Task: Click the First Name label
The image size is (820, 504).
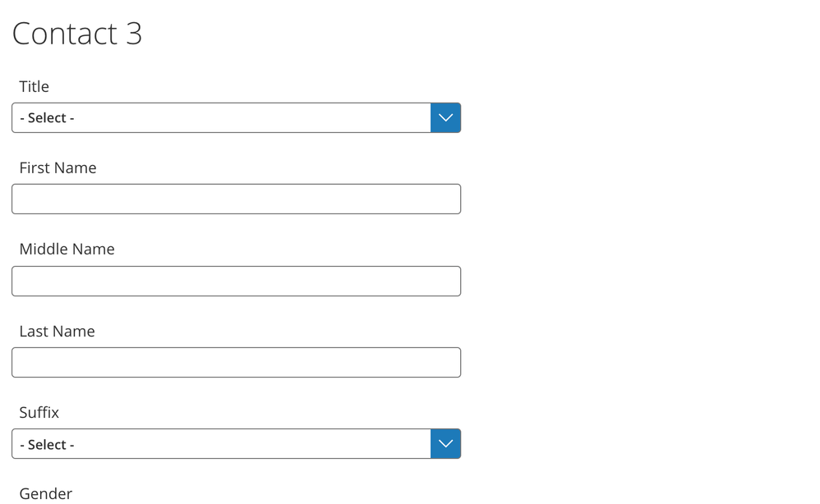Action: (x=58, y=167)
